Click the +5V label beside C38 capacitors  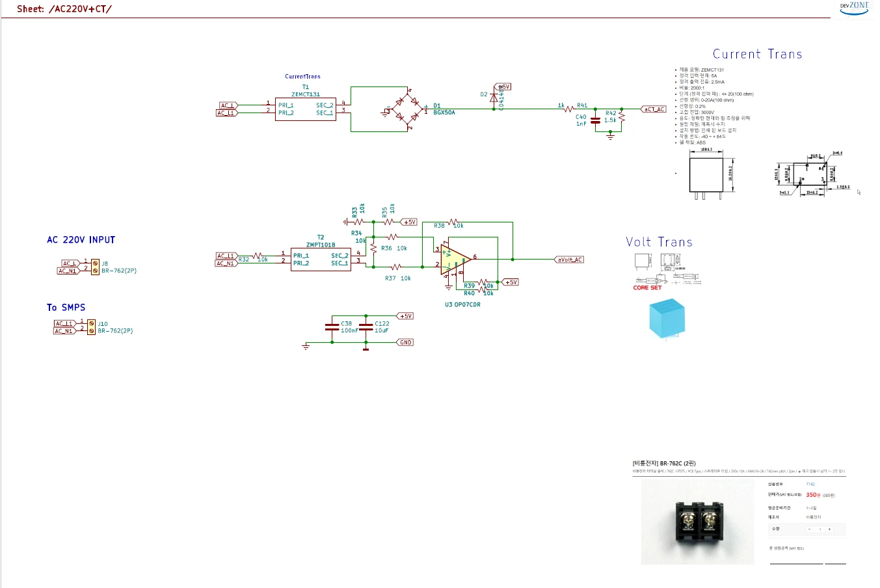click(x=405, y=316)
